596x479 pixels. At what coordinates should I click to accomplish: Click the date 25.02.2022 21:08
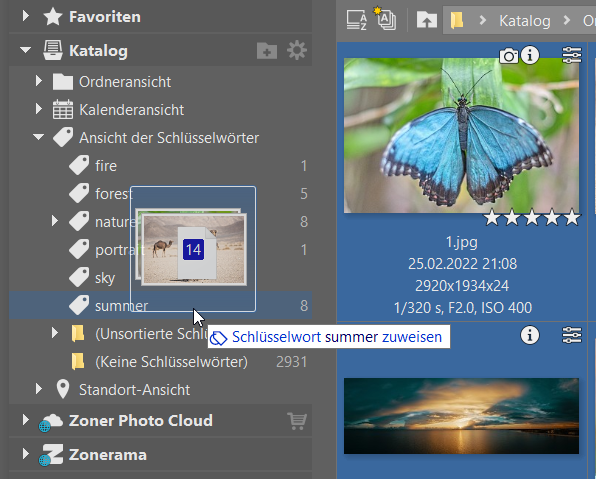point(462,263)
